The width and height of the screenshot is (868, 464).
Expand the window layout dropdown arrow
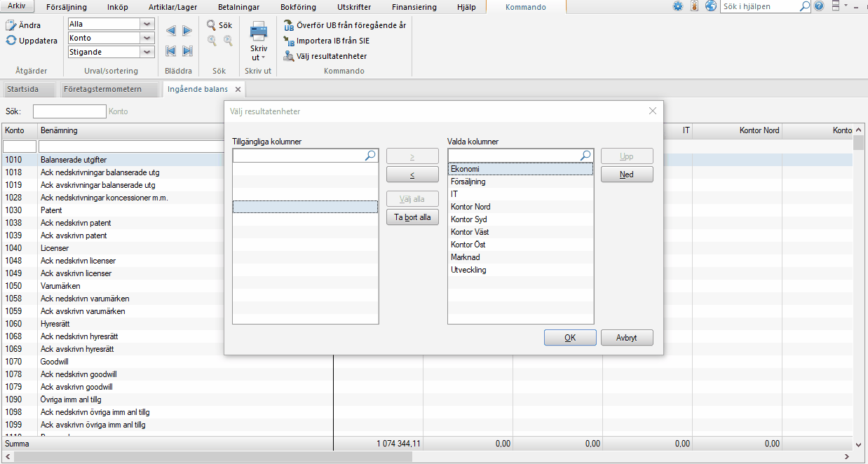(x=846, y=6)
